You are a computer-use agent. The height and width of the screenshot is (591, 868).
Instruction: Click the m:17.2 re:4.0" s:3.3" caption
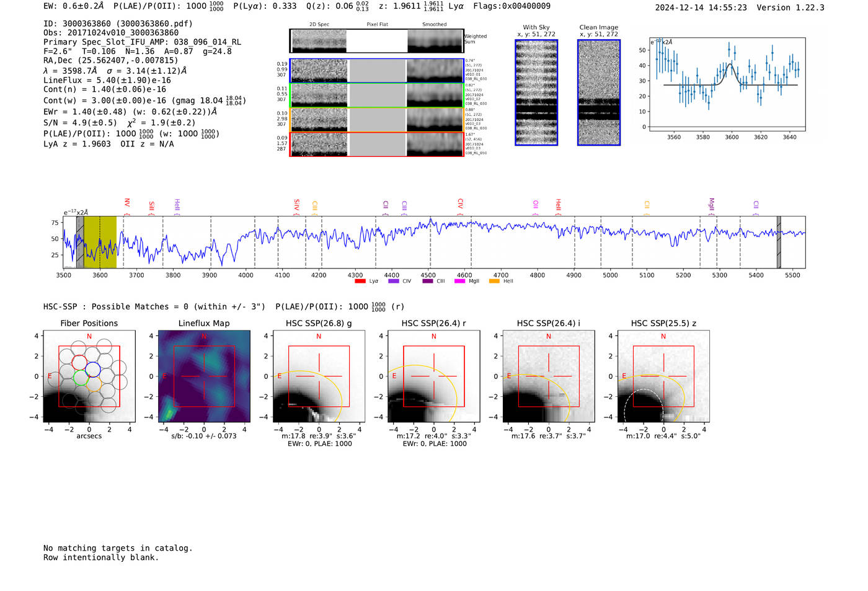pyautogui.click(x=434, y=436)
